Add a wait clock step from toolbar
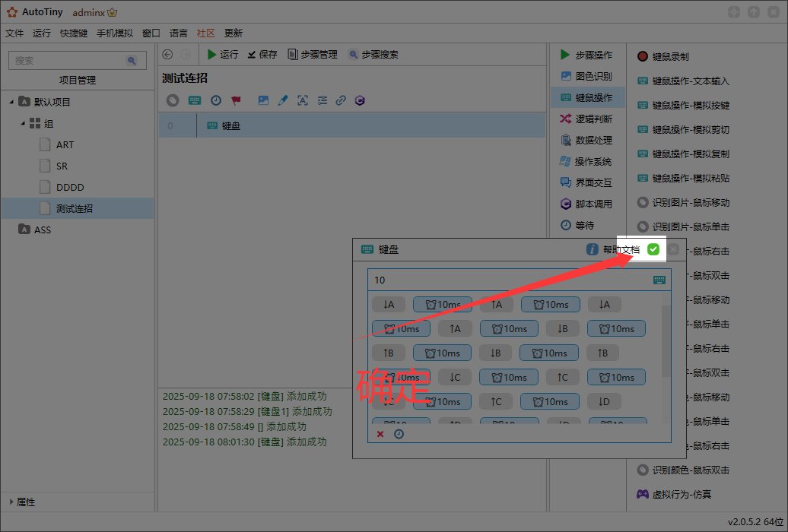788x532 pixels. [x=215, y=100]
